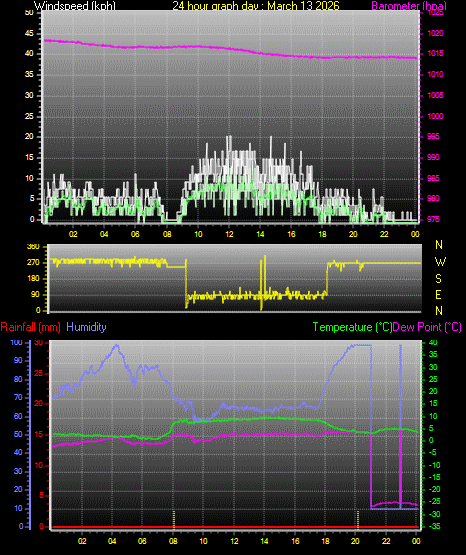
Task: Click the "100" humidity axis value
Action: coord(16,342)
